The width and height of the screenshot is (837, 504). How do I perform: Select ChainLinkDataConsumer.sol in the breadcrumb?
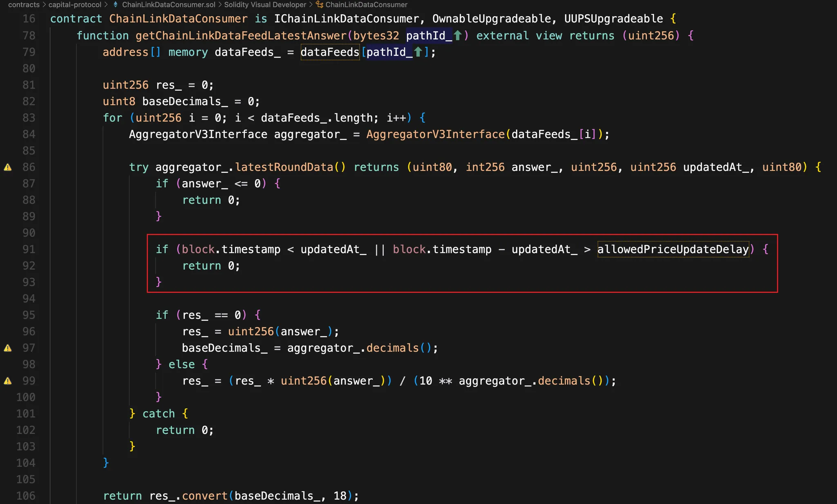[168, 4]
